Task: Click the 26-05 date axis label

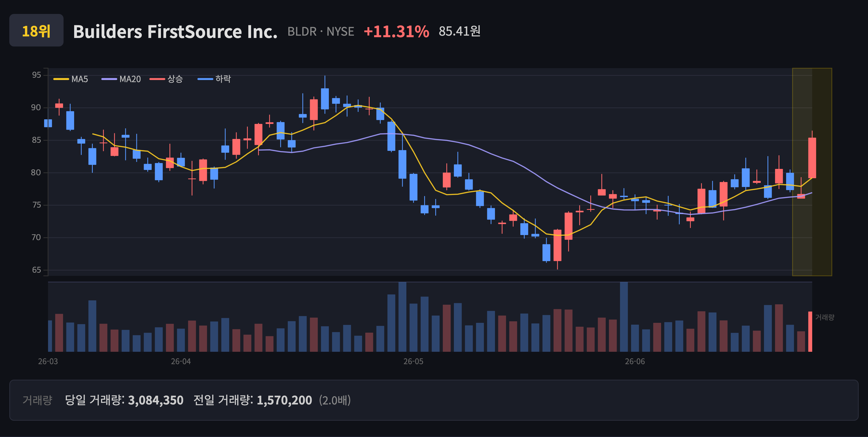Action: (413, 362)
